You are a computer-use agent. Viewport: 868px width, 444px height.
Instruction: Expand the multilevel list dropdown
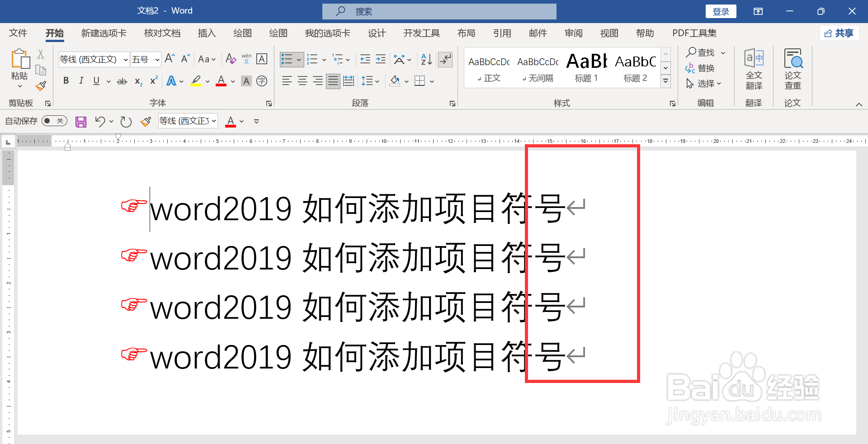(348, 60)
